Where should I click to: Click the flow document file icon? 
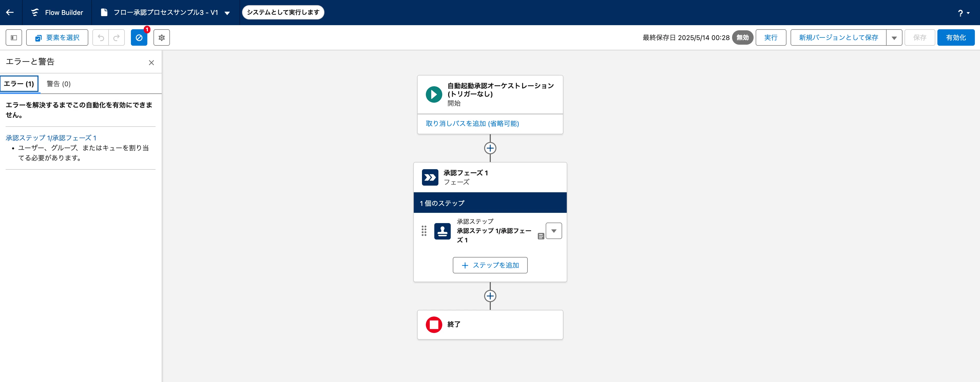(x=104, y=12)
